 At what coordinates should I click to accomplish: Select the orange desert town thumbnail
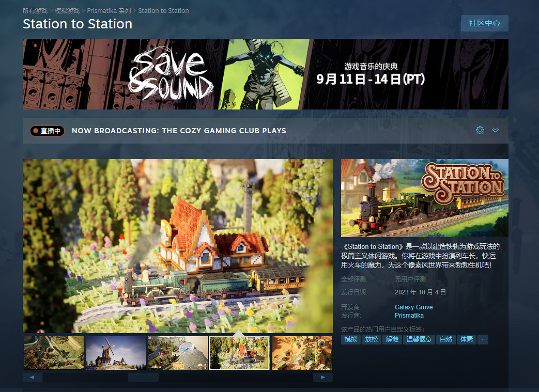coord(302,353)
